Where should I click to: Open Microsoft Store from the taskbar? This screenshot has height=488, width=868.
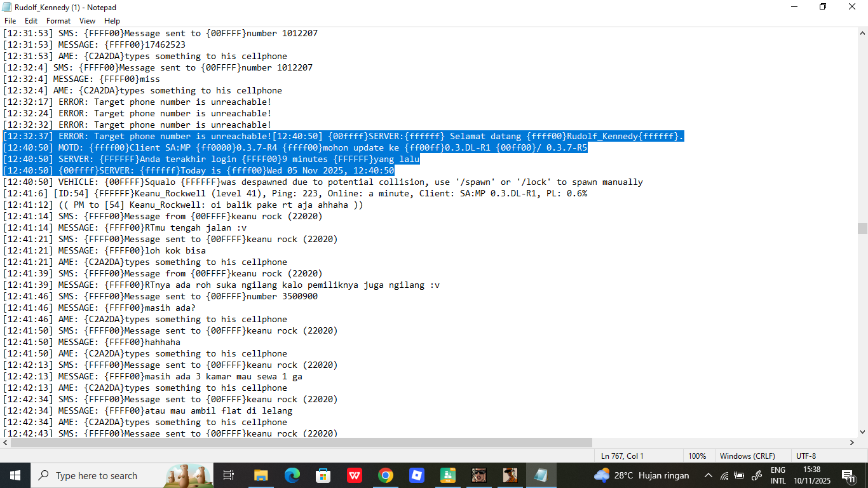[x=323, y=475]
